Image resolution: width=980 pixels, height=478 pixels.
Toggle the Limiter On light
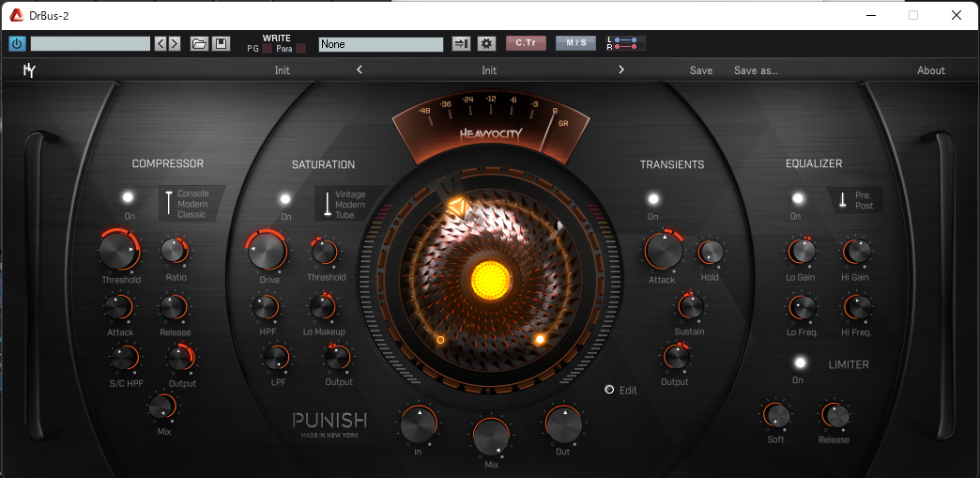click(x=800, y=362)
